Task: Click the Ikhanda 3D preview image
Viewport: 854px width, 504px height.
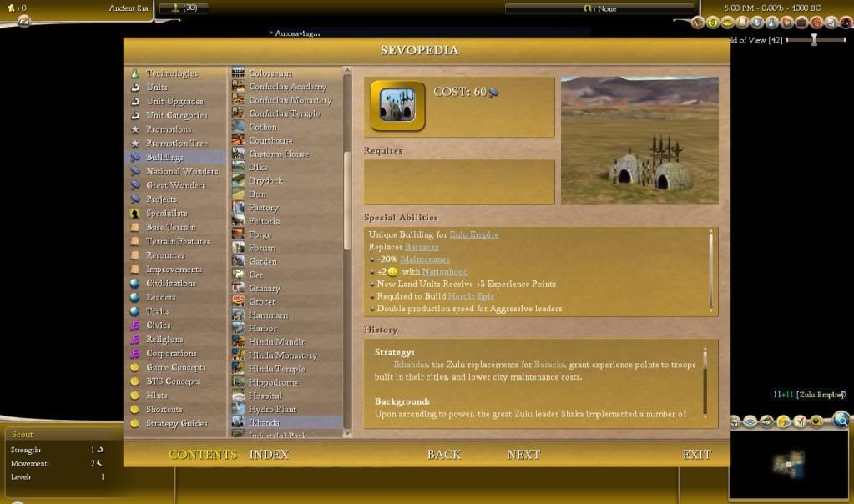Action: coord(639,140)
